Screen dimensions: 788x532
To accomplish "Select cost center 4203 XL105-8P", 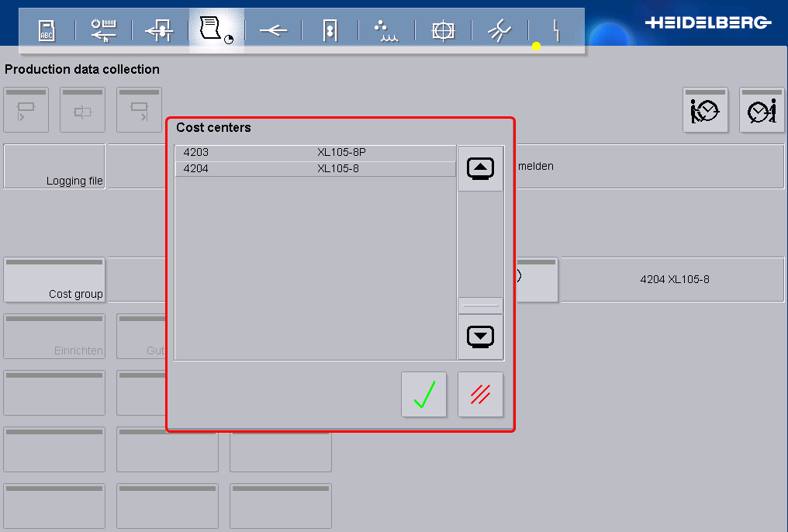I will [314, 152].
